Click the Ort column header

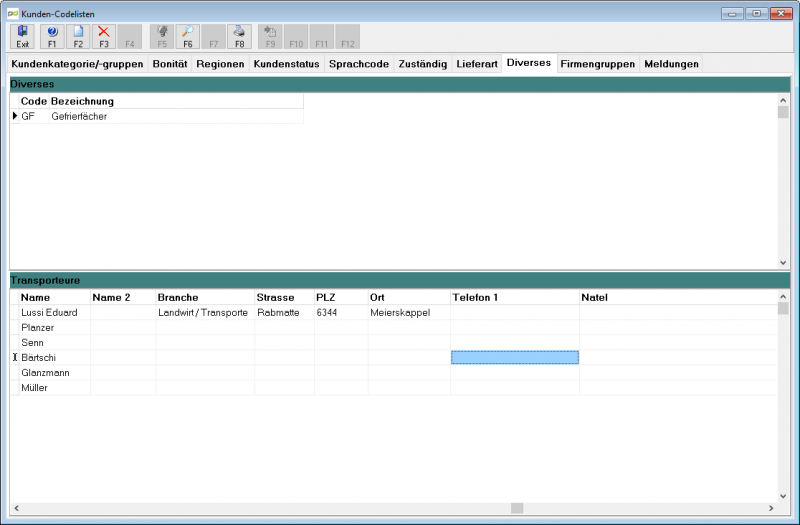tap(409, 297)
